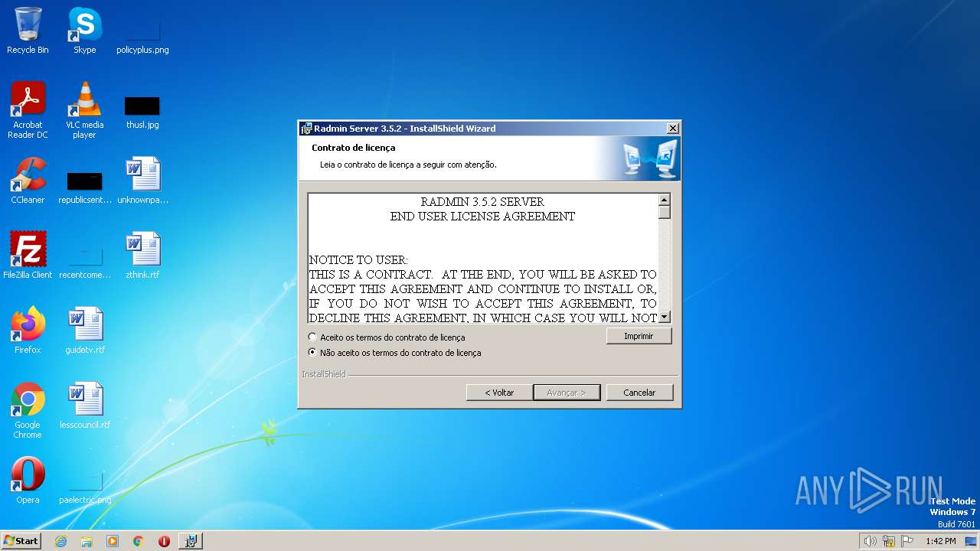Launch Skype from the desktop
980x551 pixels.
(84, 31)
